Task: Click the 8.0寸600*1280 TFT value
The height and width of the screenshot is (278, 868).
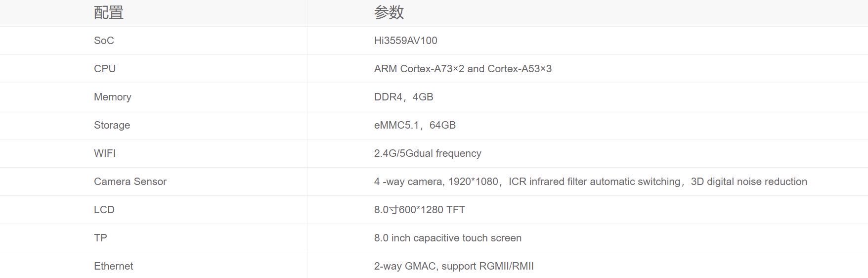Action: (419, 210)
